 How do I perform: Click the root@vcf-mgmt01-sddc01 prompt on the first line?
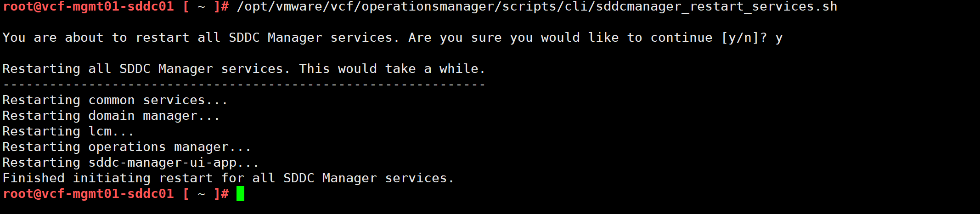pos(88,7)
